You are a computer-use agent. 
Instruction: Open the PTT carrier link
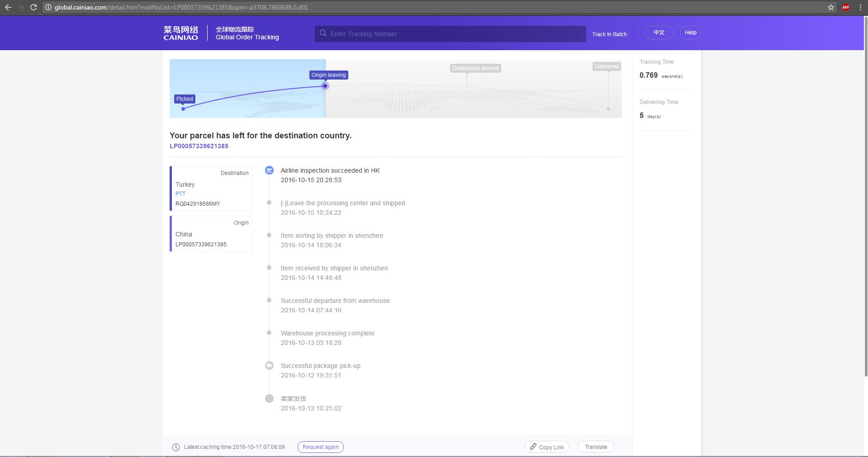(x=180, y=193)
